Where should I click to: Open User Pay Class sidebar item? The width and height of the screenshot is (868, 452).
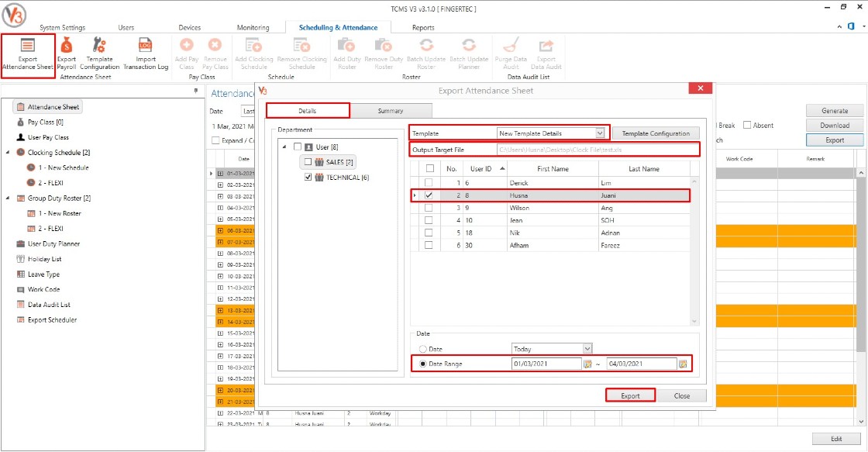43,137
